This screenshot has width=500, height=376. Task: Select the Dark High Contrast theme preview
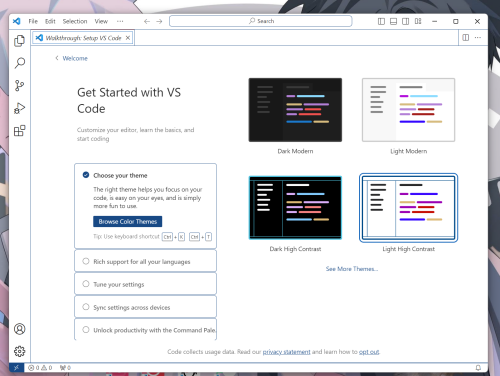point(295,208)
